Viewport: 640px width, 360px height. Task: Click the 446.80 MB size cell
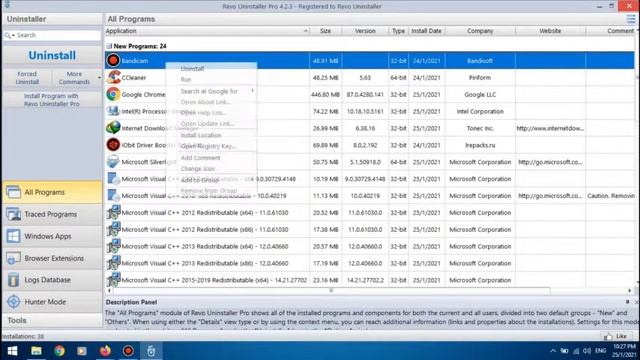pyautogui.click(x=325, y=94)
